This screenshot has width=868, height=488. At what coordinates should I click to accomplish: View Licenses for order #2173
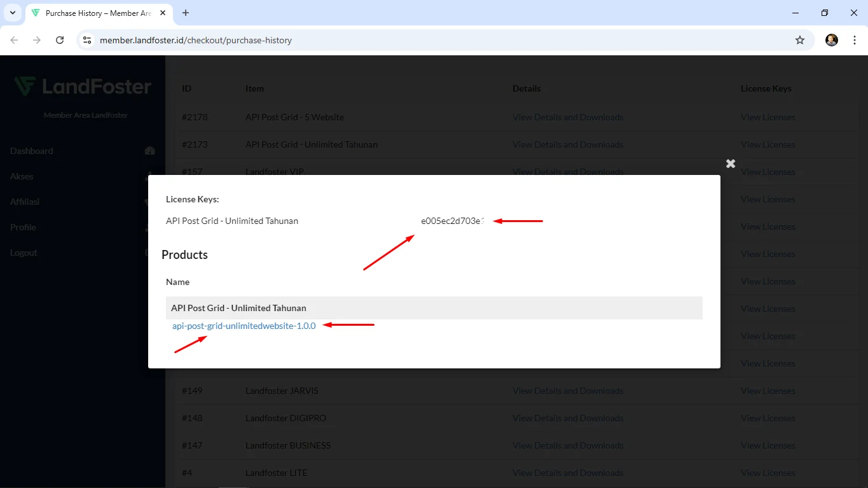tap(768, 144)
